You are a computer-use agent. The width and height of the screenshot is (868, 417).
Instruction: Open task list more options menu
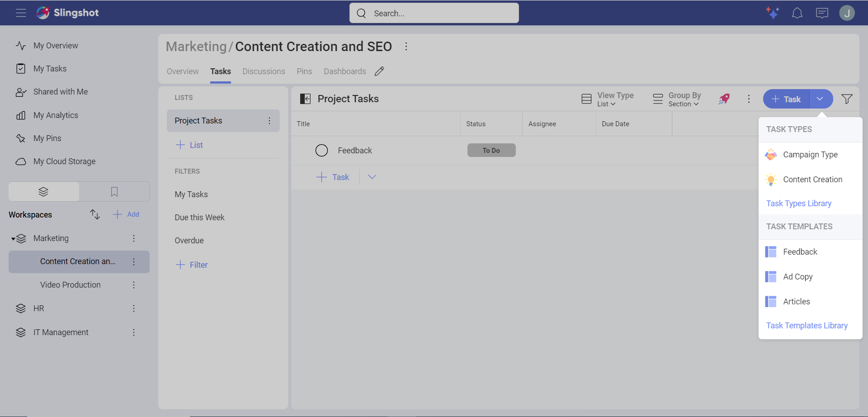pos(749,99)
